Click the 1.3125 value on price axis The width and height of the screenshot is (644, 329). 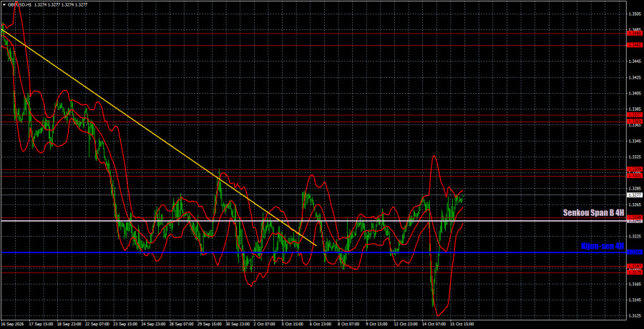point(634,316)
